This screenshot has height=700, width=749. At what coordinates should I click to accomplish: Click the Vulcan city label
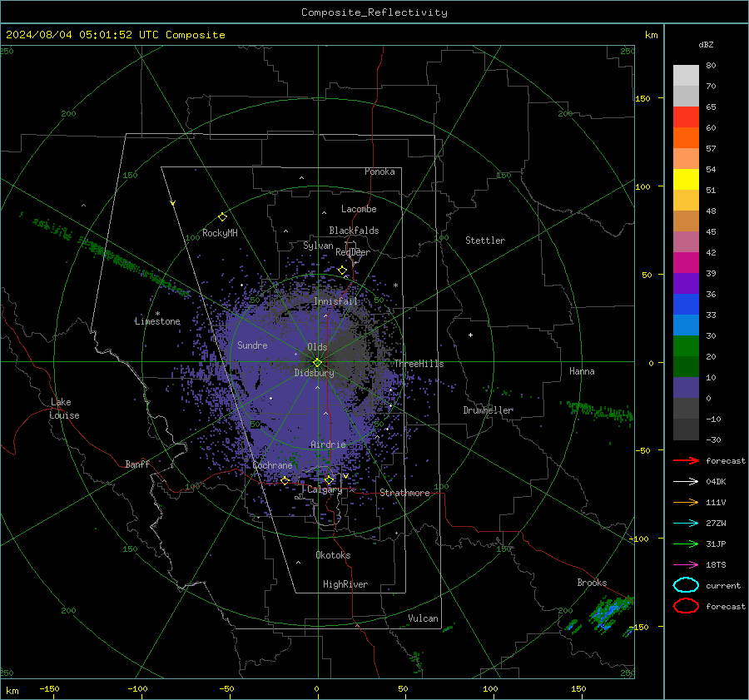(x=423, y=618)
